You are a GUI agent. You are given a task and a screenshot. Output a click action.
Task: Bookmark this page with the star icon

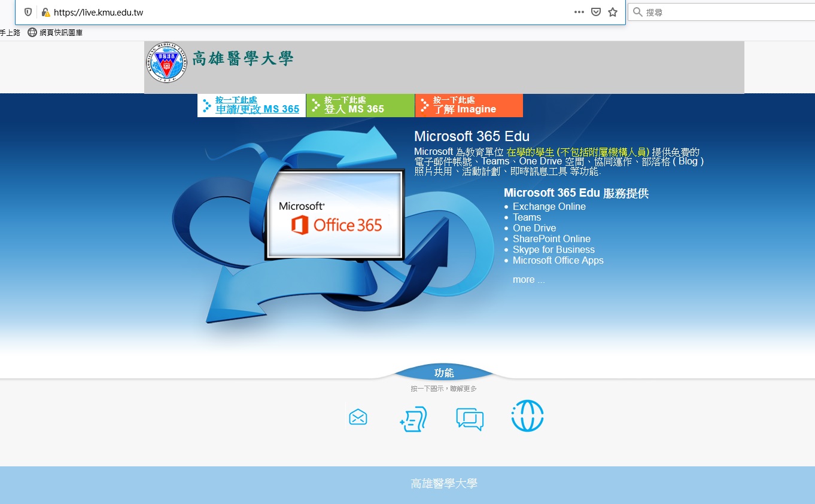tap(613, 12)
